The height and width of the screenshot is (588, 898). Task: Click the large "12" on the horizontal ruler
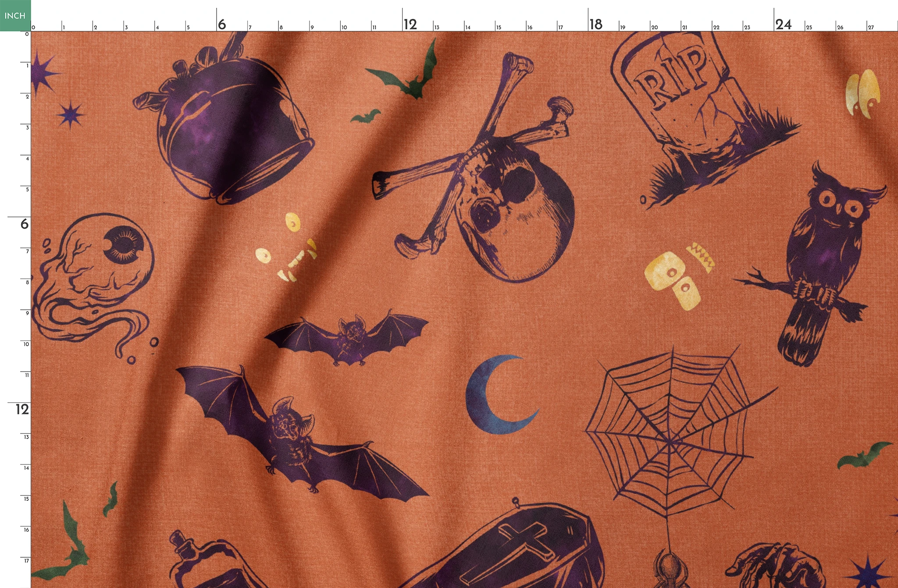click(x=410, y=25)
